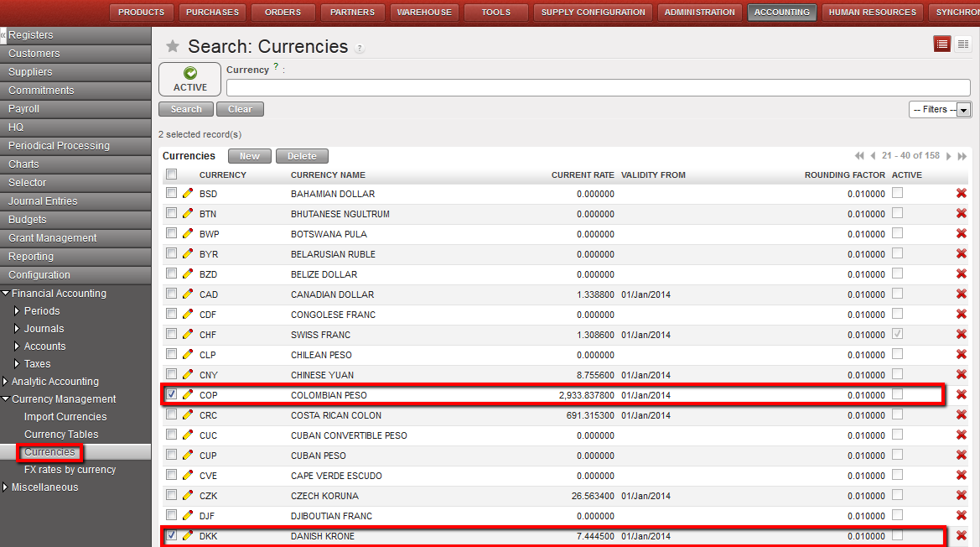Viewport: 980px width, 547px height.
Task: Collapse the Currency Management section
Action: (x=6, y=399)
